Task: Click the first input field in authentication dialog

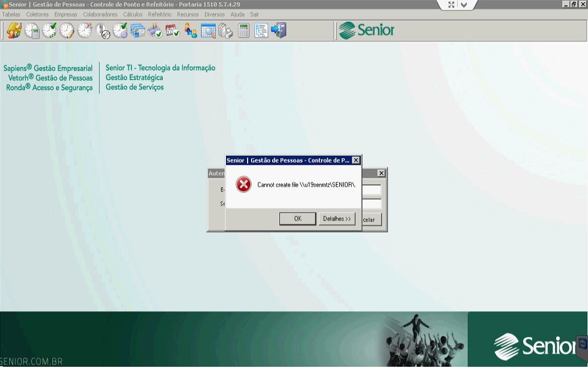Action: click(372, 190)
